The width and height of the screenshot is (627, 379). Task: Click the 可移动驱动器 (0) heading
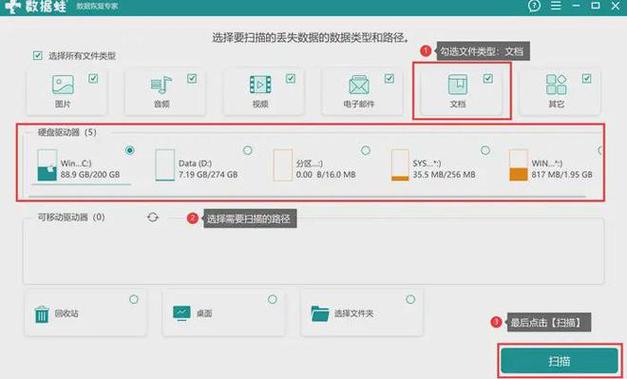click(71, 217)
